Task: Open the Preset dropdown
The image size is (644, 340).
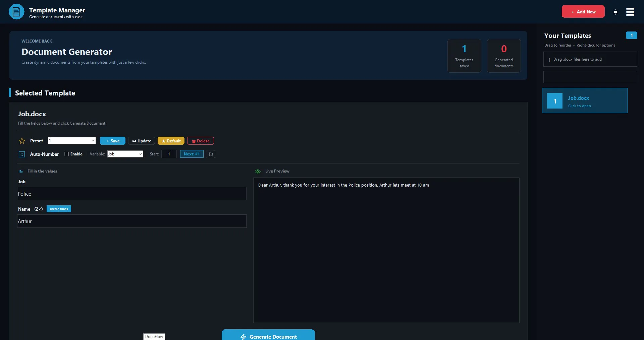Action: point(72,141)
